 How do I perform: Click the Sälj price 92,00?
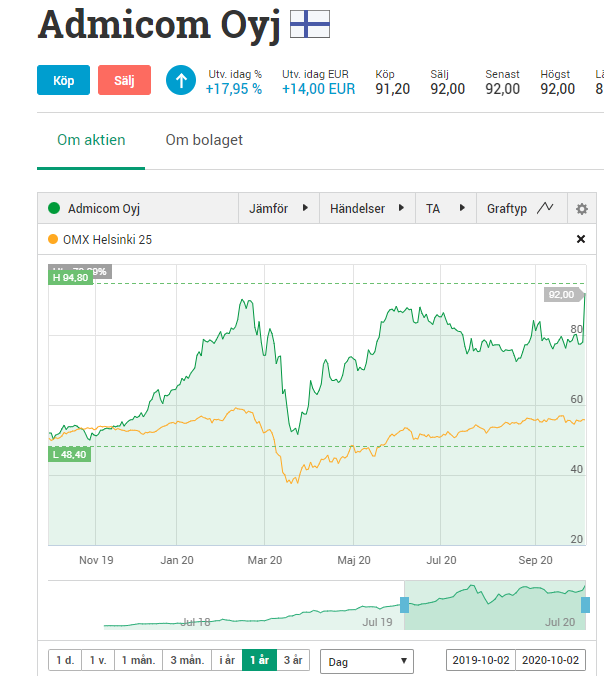click(x=448, y=89)
